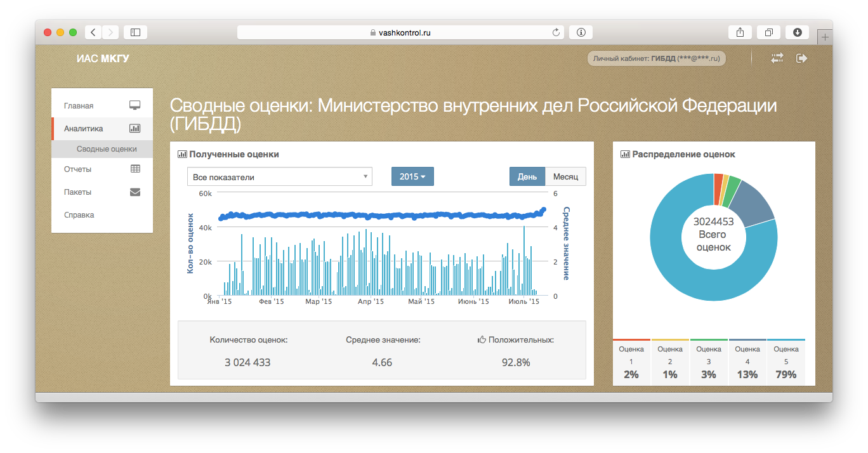Image resolution: width=868 pixels, height=453 pixels.
Task: Show the Safari sidebar panel
Action: coord(135,32)
